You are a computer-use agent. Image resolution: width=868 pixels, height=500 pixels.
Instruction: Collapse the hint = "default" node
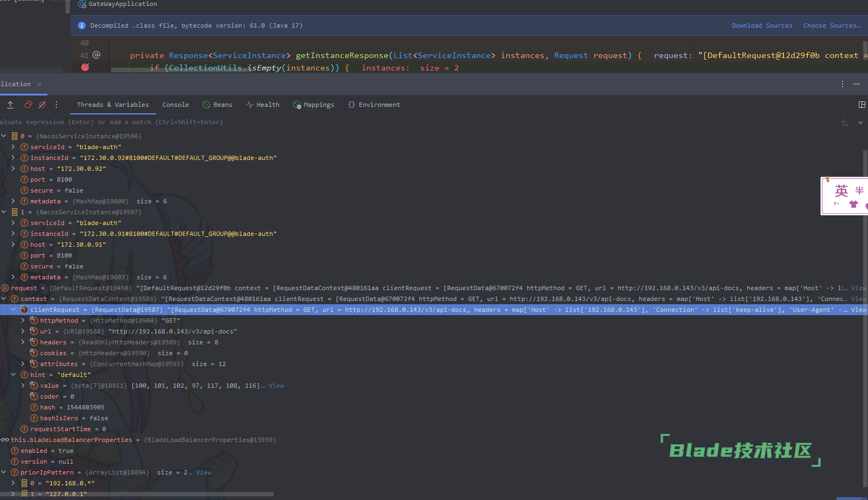[x=13, y=375]
